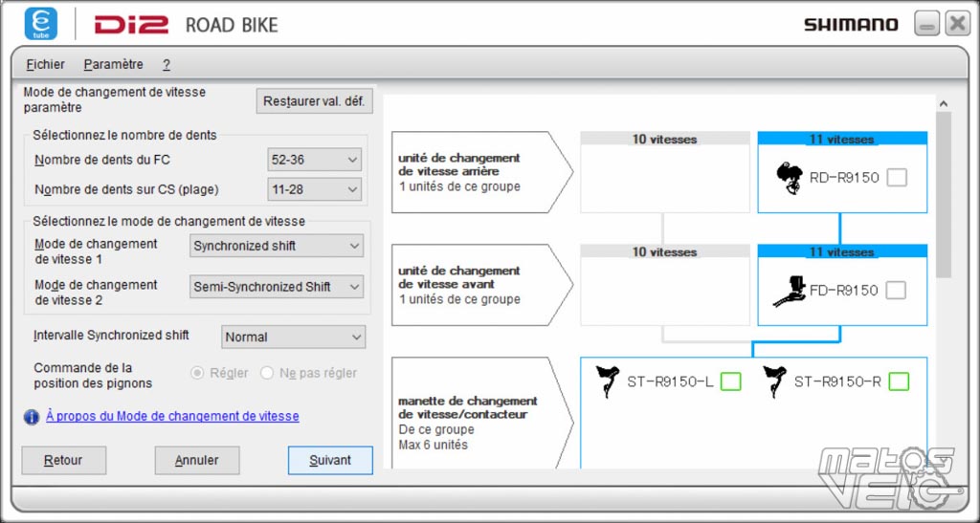
Task: Click the scrollbar up arrow
Action: coord(944,104)
